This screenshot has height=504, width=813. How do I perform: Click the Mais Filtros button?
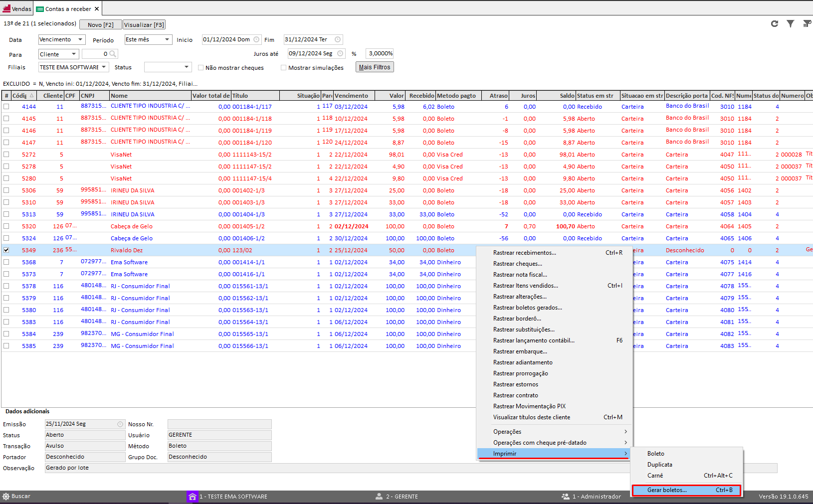pos(375,67)
